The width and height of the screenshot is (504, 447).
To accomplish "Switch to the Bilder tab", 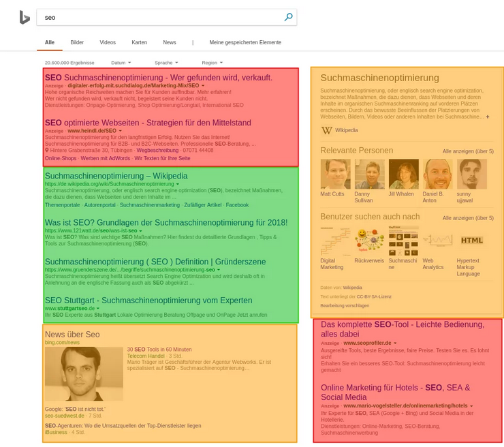I will tap(77, 42).
